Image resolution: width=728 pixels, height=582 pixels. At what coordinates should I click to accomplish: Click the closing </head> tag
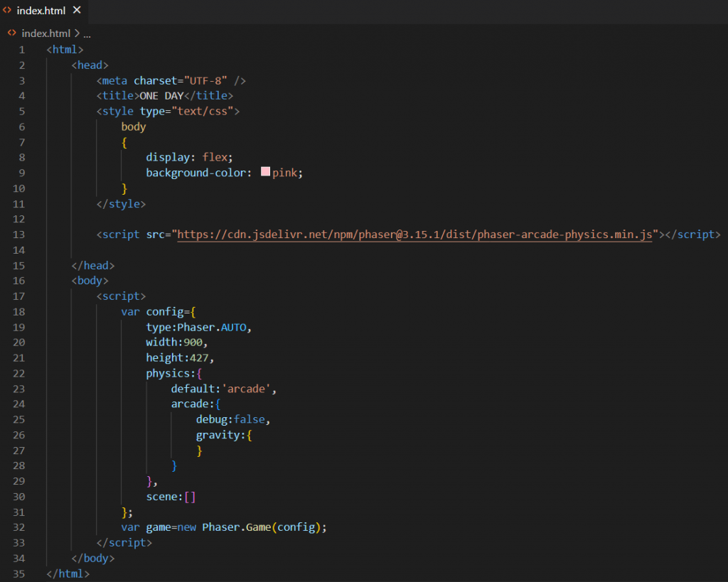[93, 266]
